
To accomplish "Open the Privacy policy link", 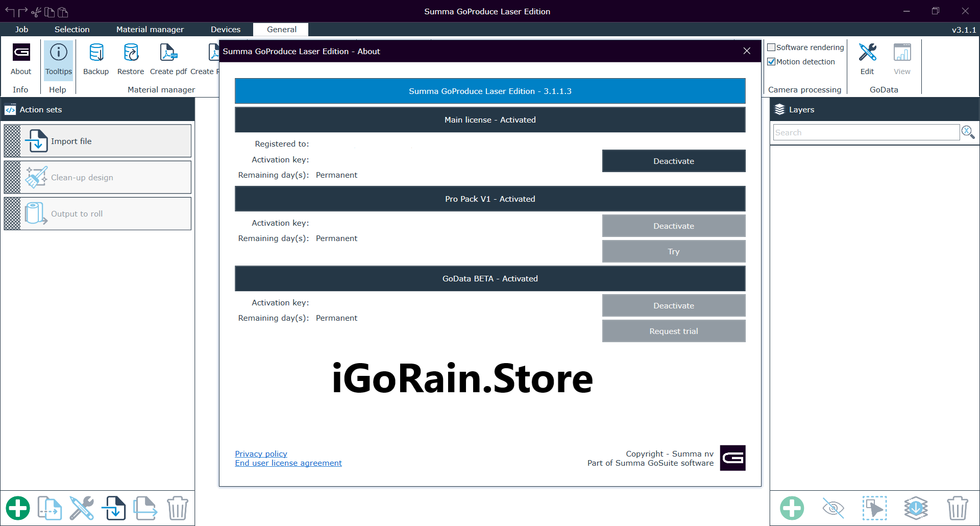I will (x=261, y=453).
